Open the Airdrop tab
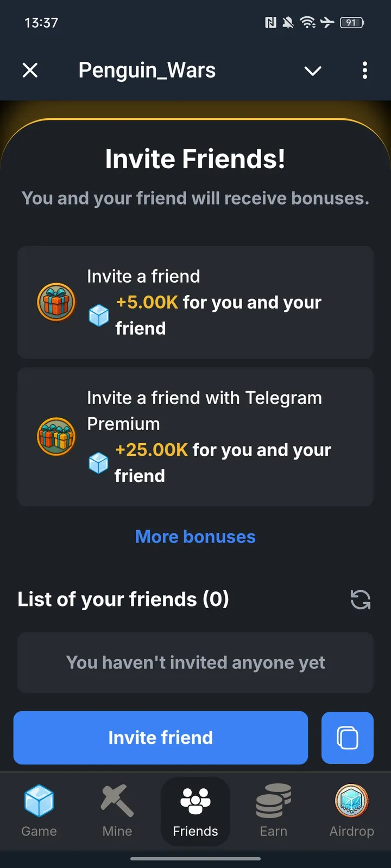This screenshot has height=868, width=391. tap(352, 810)
